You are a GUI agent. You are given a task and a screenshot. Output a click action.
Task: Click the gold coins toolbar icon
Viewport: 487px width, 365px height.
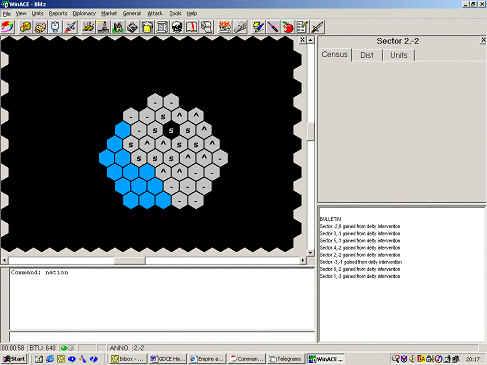[25, 27]
